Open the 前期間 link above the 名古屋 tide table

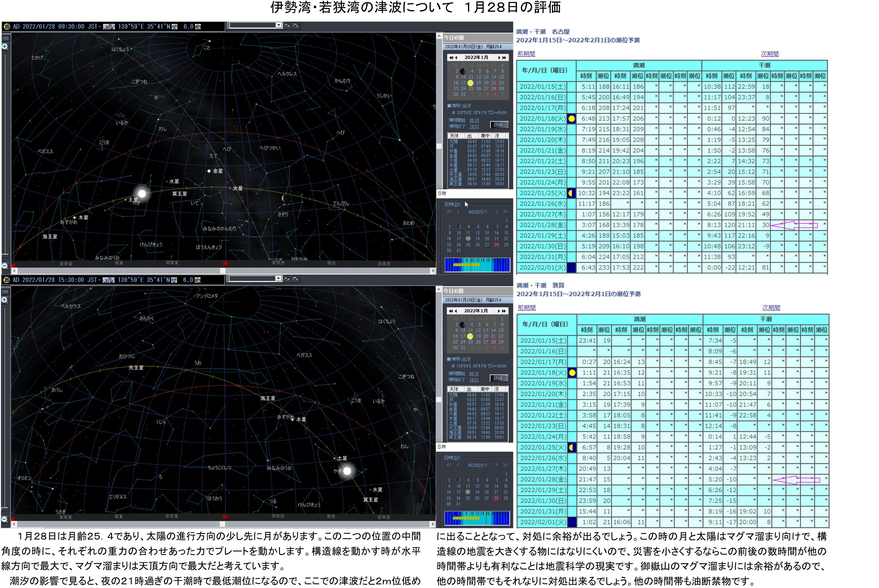coord(526,54)
